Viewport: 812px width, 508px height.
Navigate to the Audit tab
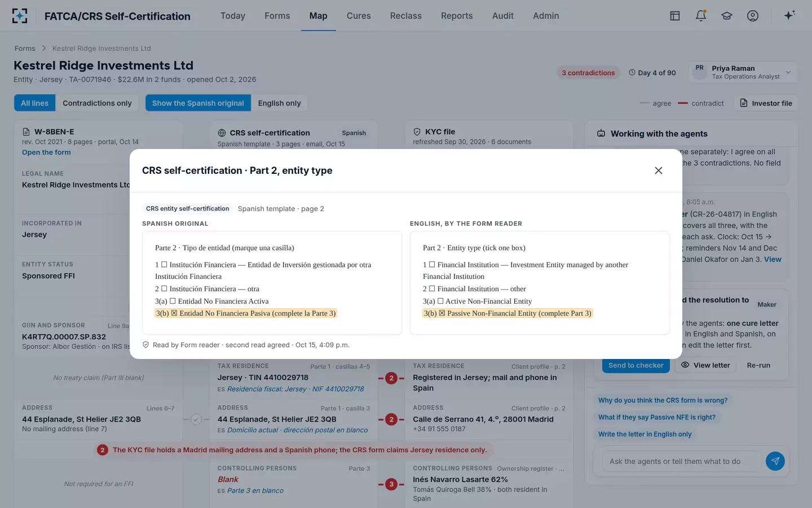[x=503, y=16]
